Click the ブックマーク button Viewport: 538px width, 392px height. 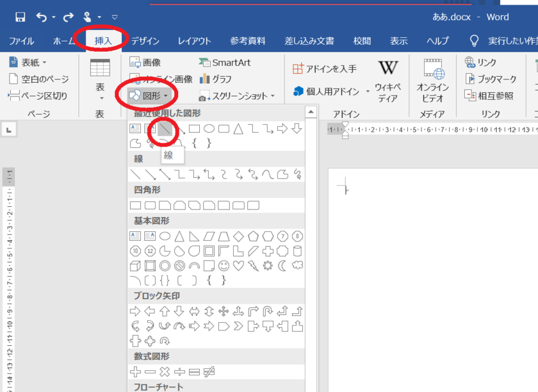pos(491,79)
